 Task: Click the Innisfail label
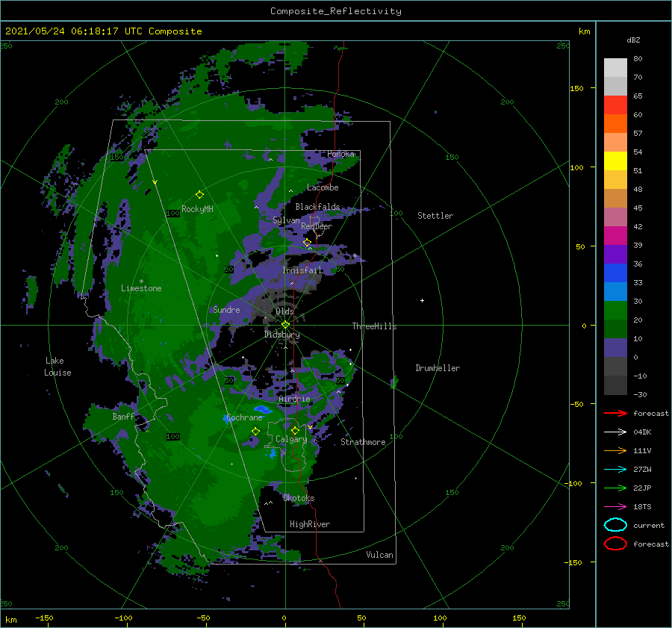point(302,270)
